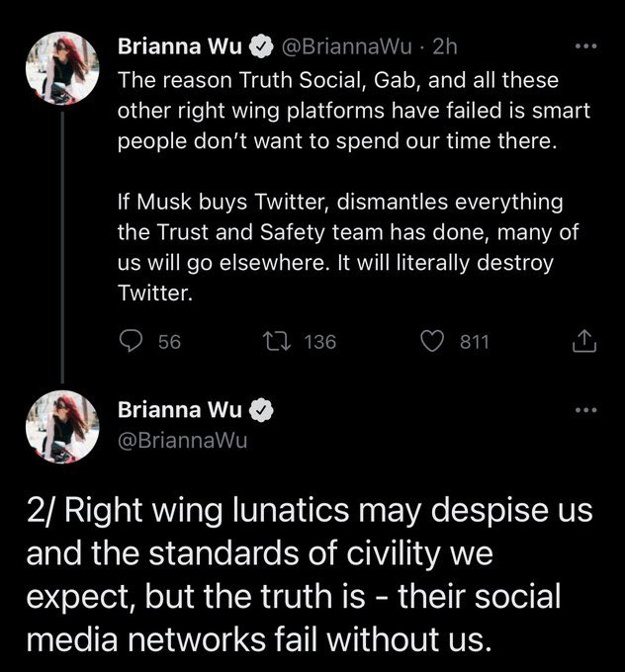This screenshot has height=672, width=625.
Task: Open the profile avatar on the second tweet
Action: [62, 427]
